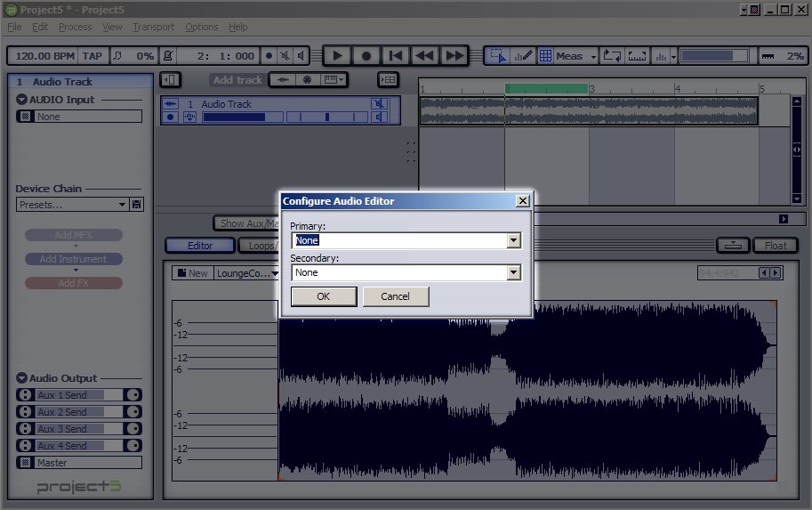Click the Record button in the transport
This screenshot has width=812, height=510.
click(366, 55)
